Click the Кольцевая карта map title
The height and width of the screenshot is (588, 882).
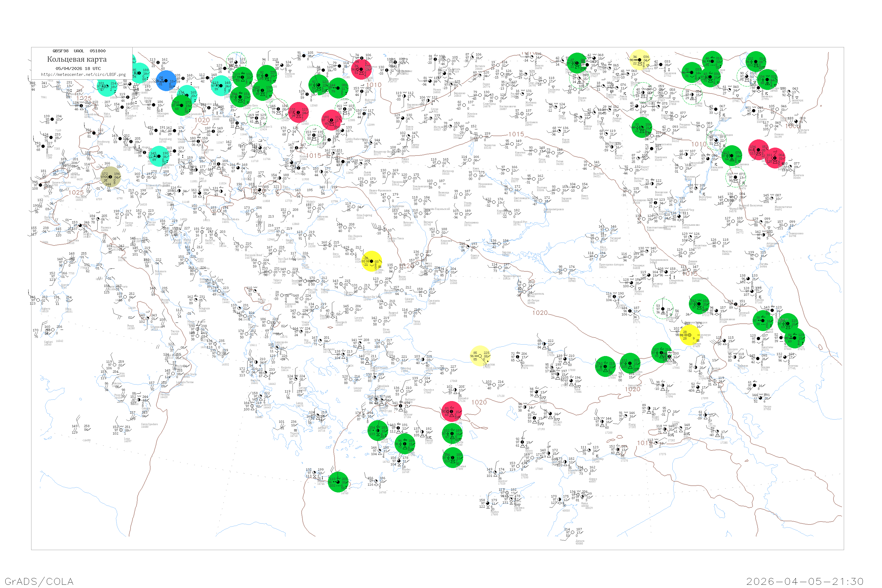(x=76, y=59)
